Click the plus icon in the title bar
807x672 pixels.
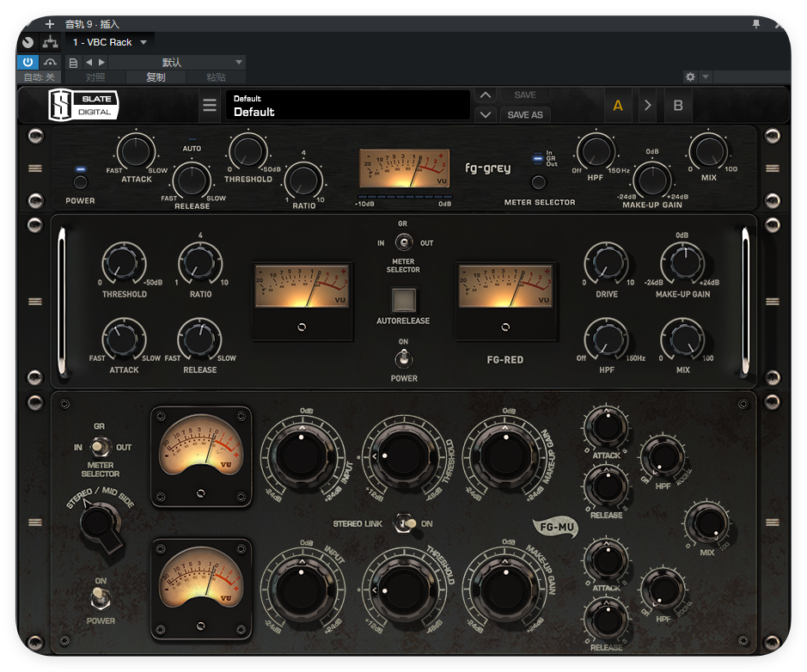point(49,24)
